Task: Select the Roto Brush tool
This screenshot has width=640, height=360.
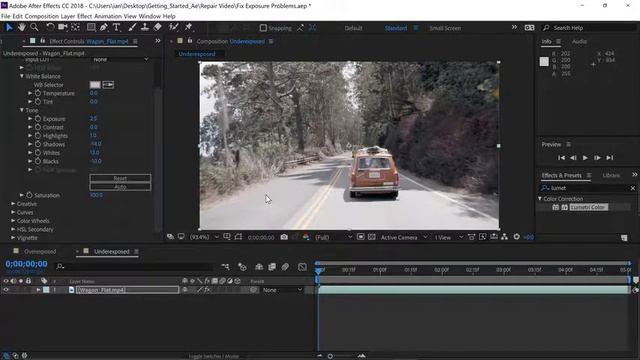Action: [x=173, y=27]
